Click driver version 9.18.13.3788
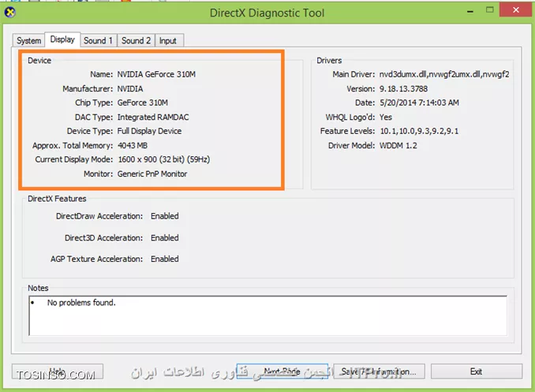Viewport: 535px width, 392px height. pyautogui.click(x=403, y=88)
